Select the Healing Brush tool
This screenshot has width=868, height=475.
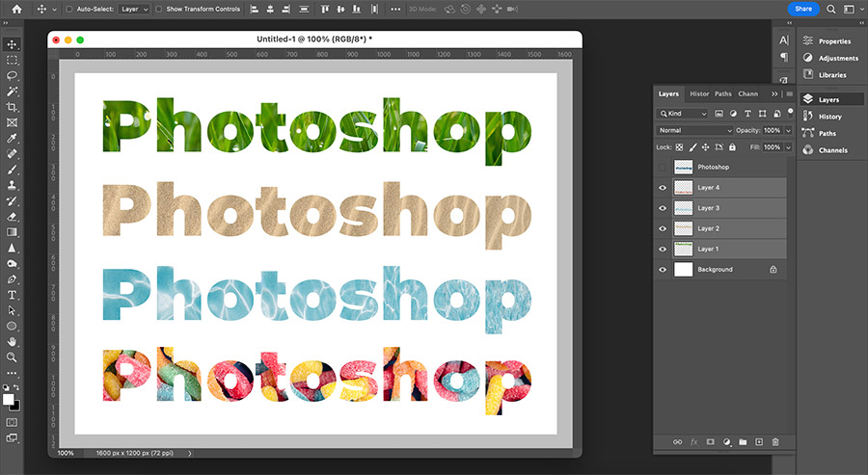pos(12,154)
